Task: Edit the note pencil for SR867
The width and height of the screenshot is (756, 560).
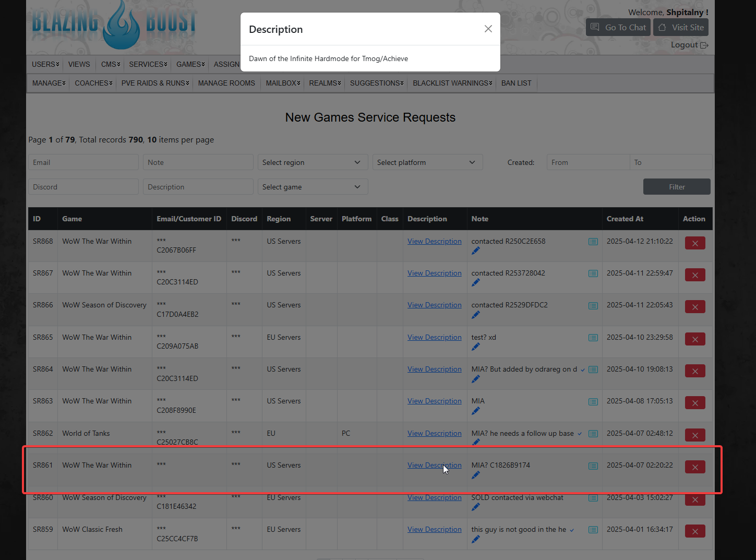Action: [x=475, y=283]
